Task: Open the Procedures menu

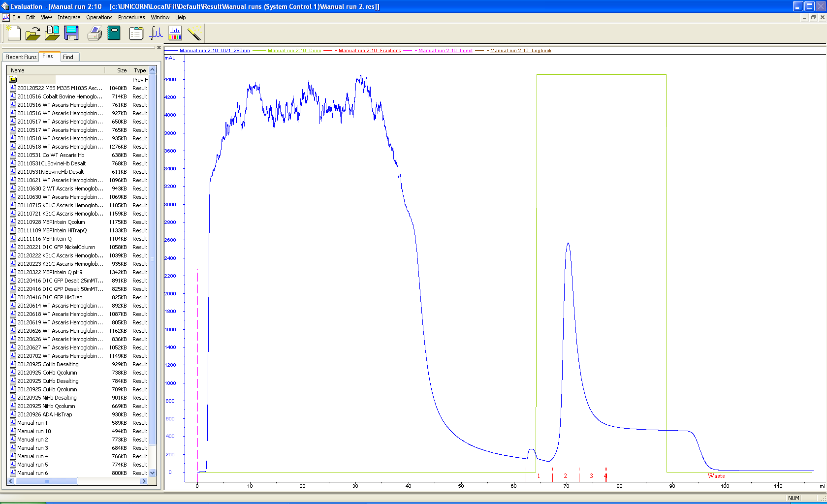Action: click(131, 17)
